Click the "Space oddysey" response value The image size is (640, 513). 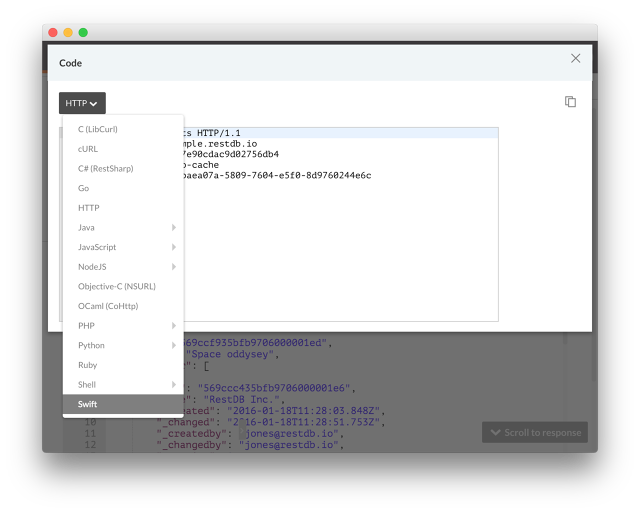coord(230,354)
